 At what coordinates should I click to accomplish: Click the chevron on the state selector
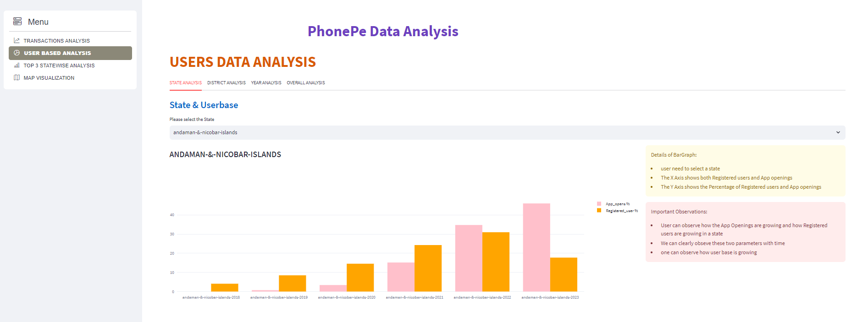pos(838,132)
